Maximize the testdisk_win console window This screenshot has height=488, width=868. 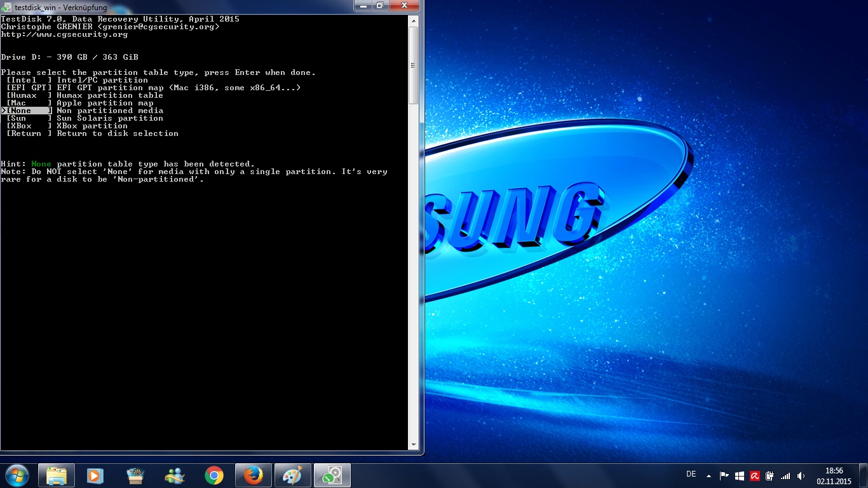pyautogui.click(x=380, y=6)
